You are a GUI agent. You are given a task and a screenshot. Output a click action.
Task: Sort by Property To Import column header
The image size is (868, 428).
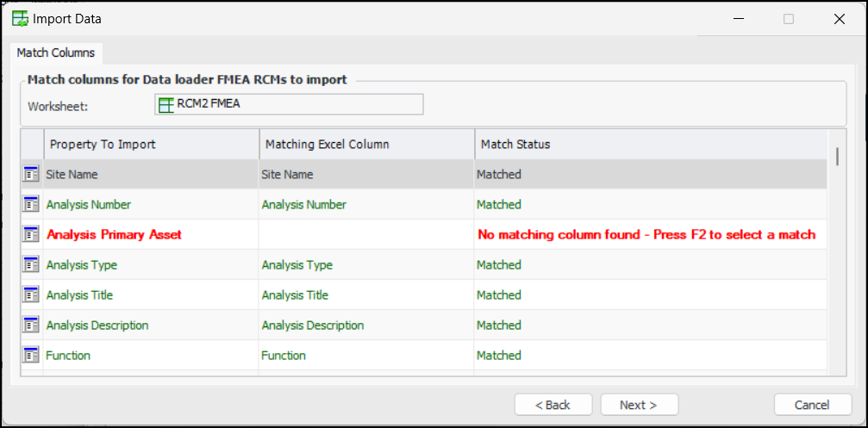(151, 144)
